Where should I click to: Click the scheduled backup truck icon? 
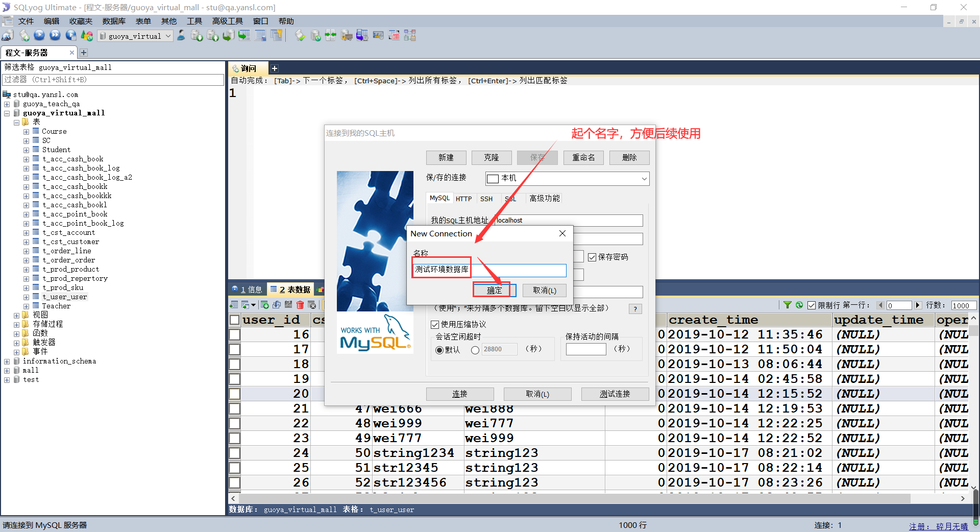(x=347, y=35)
